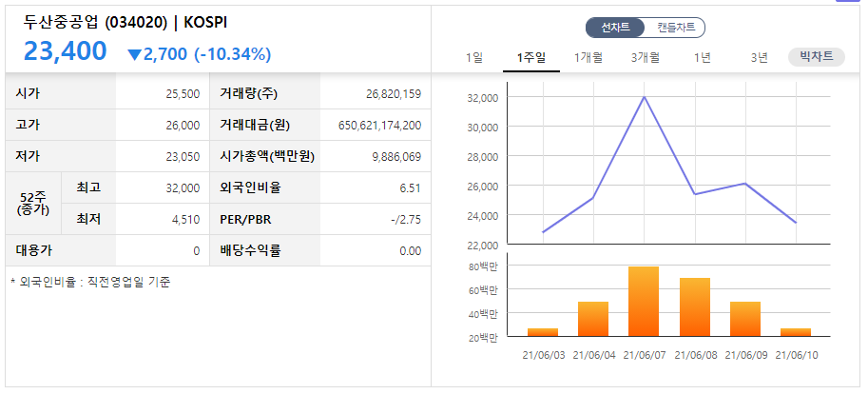Click the 80백만 volume axis label
868x394 pixels.
[x=483, y=266]
